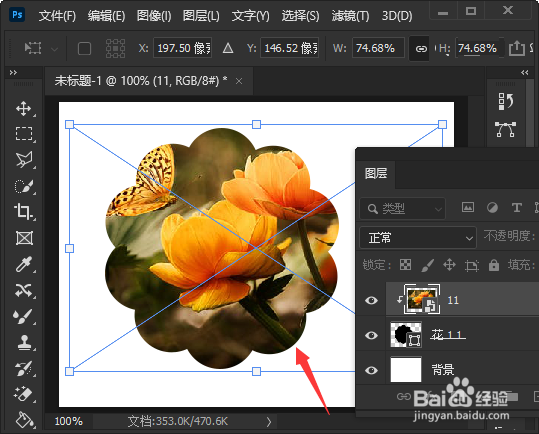Click reference point location grid
539x434 pixels.
(116, 48)
